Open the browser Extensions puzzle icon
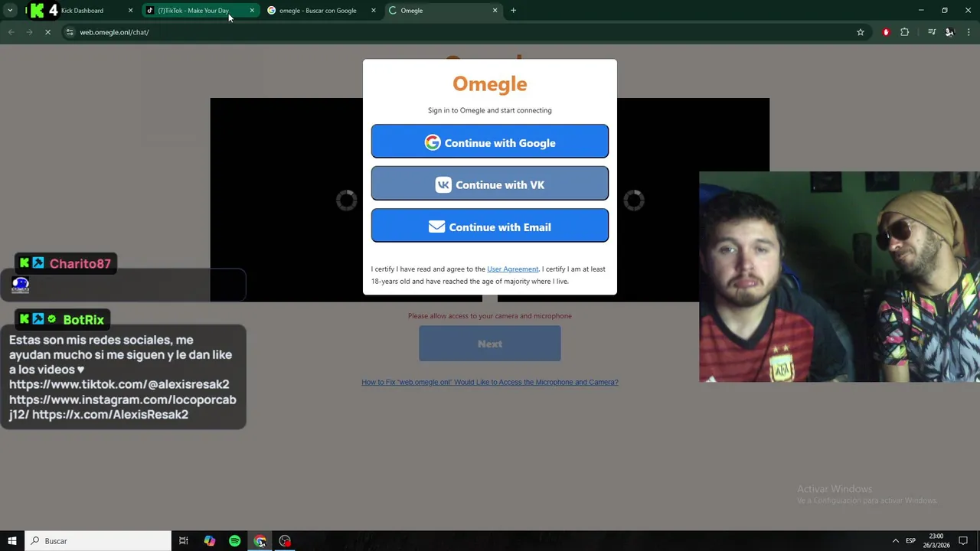 pos(905,32)
